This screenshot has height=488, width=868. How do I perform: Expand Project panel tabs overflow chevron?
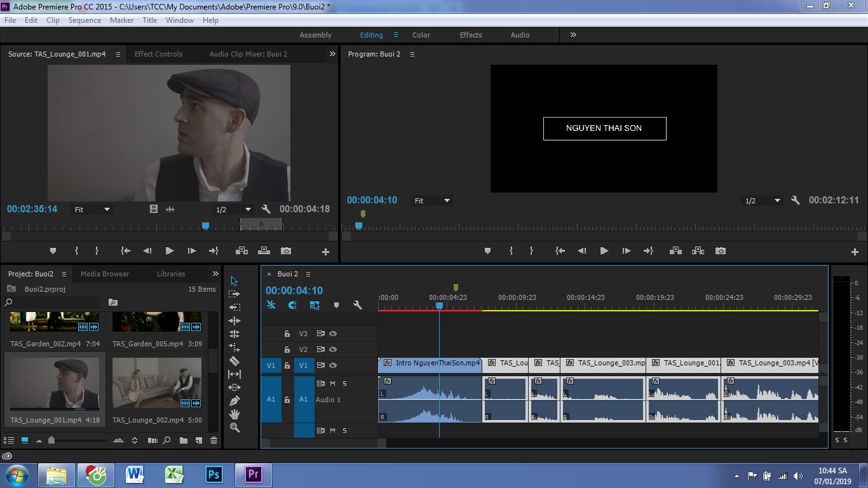tap(215, 274)
